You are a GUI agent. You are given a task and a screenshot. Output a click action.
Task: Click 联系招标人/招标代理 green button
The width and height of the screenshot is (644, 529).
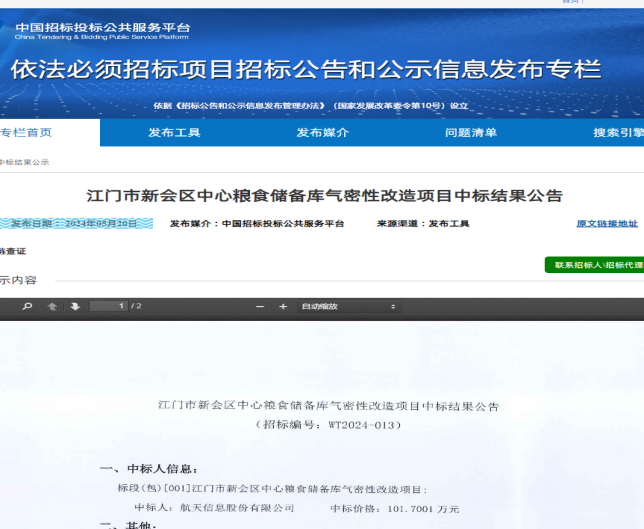[x=595, y=265]
